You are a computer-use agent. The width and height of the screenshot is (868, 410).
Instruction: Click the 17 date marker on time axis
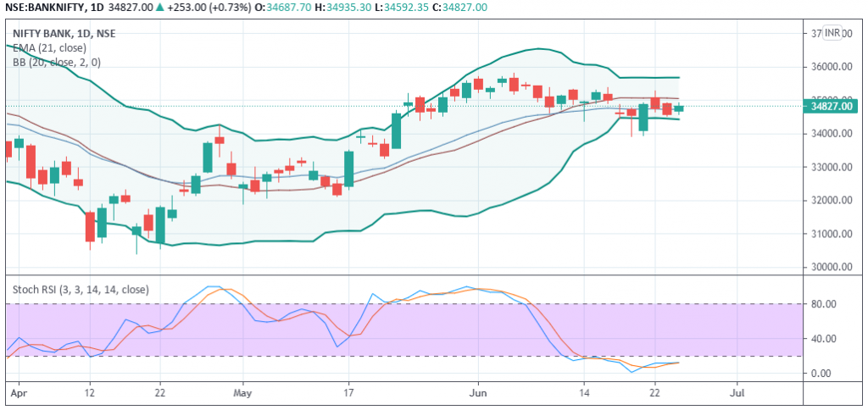click(348, 393)
